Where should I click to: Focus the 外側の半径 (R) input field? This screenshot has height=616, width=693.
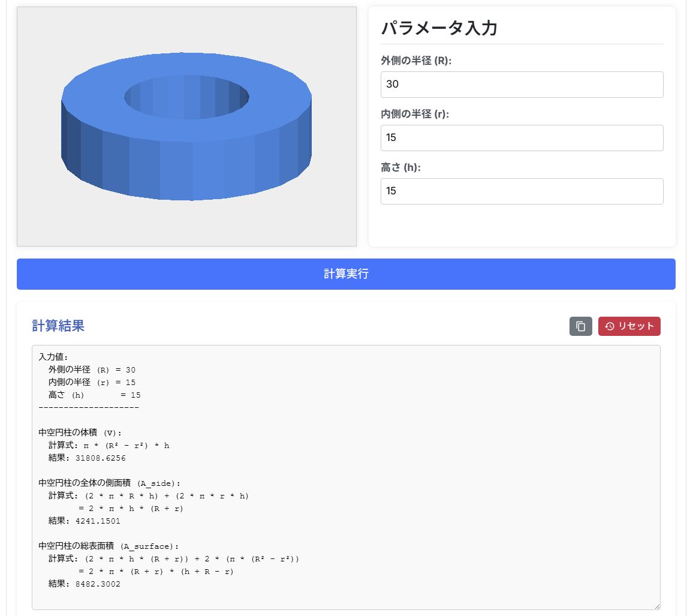coord(522,85)
